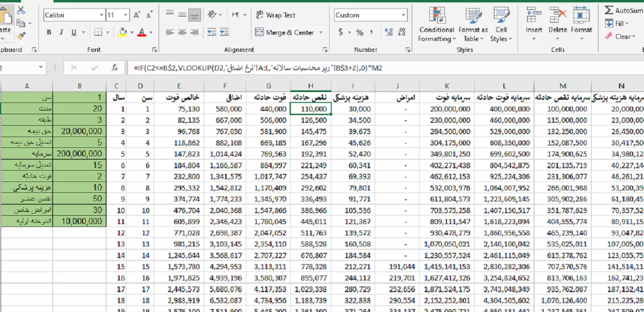Click inside the formula bar input
Screen dimensions: 644x312
tap(386, 68)
